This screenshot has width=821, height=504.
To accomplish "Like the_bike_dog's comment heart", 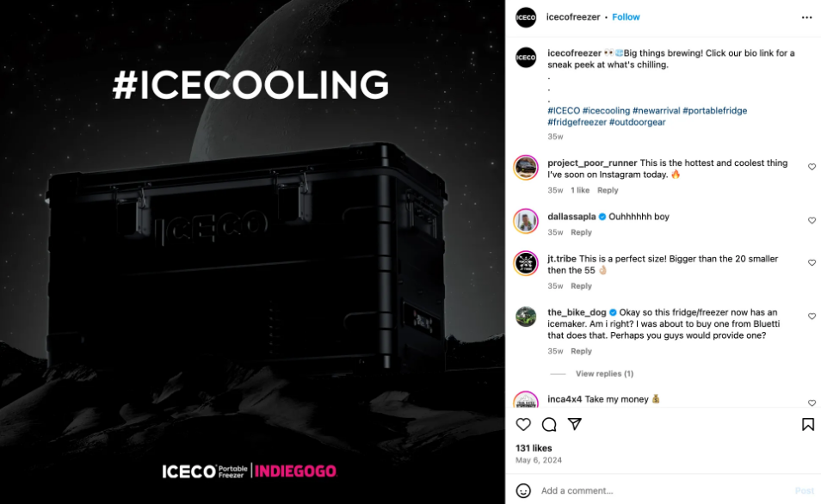I will click(x=812, y=317).
